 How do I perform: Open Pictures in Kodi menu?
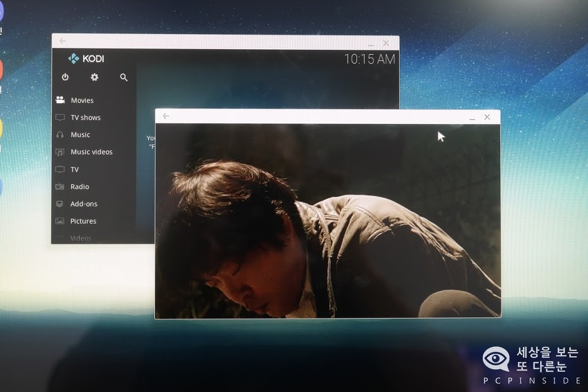pos(83,221)
